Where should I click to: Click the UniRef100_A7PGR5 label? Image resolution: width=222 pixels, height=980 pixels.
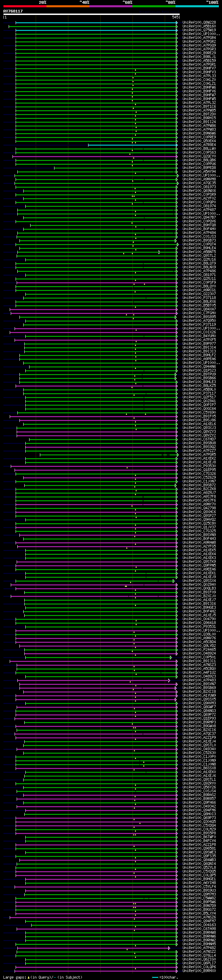199,455
